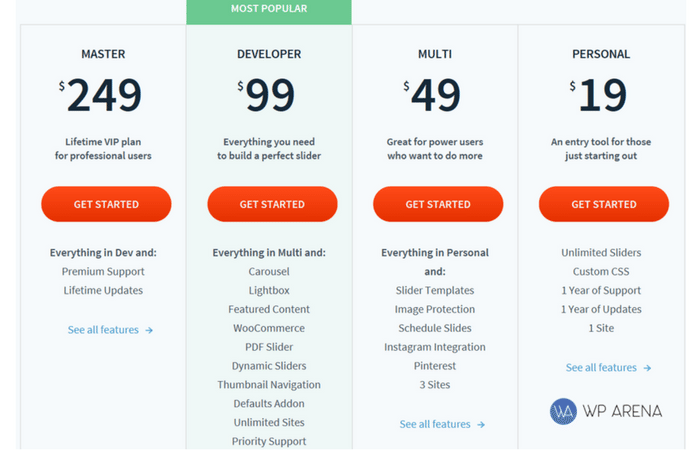Click the MOST POPULAR green banner
The height and width of the screenshot is (450, 700).
269,10
